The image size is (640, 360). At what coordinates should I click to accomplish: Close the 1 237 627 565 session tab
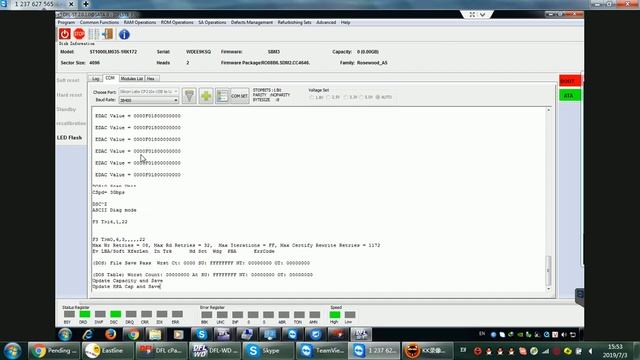[71, 4]
